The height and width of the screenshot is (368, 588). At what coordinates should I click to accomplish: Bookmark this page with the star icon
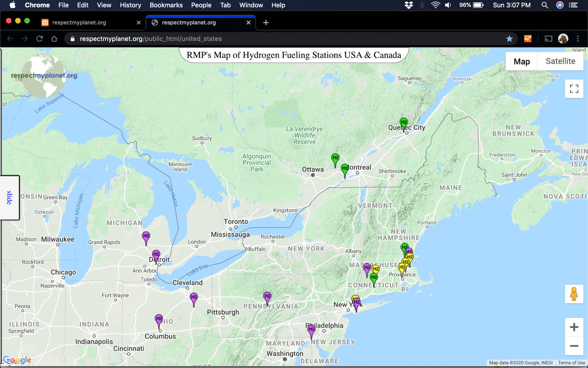[x=509, y=39]
